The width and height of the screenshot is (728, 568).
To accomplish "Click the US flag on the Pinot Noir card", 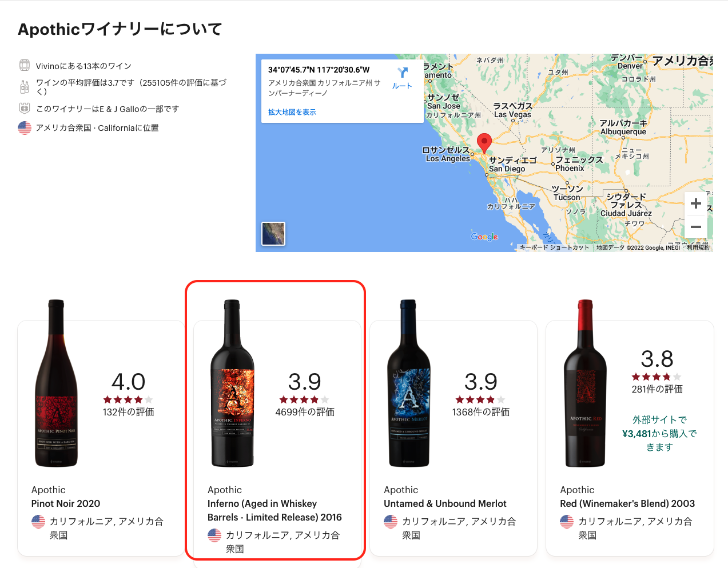I will click(38, 521).
